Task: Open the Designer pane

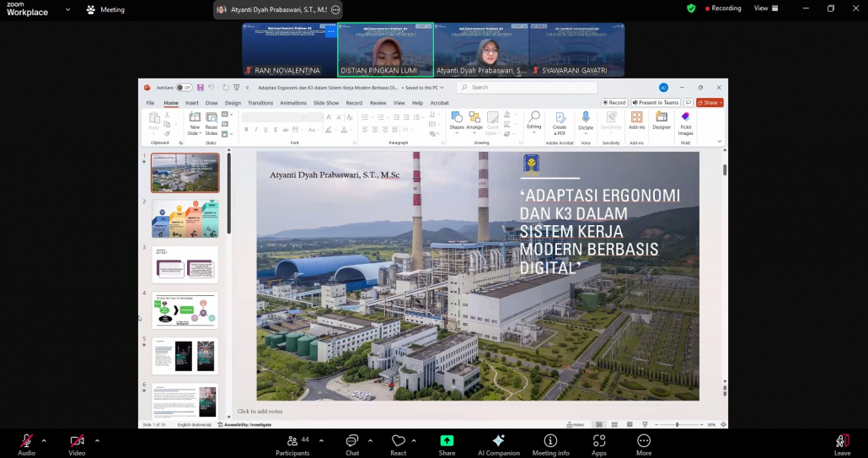Action: tap(662, 121)
